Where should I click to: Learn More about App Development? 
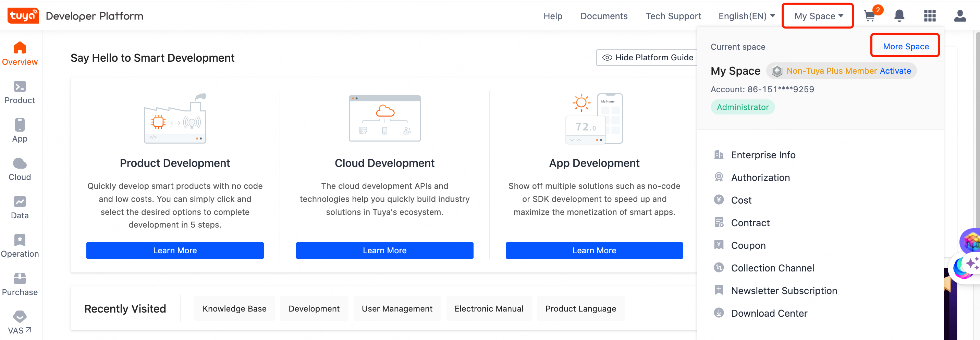(x=594, y=251)
